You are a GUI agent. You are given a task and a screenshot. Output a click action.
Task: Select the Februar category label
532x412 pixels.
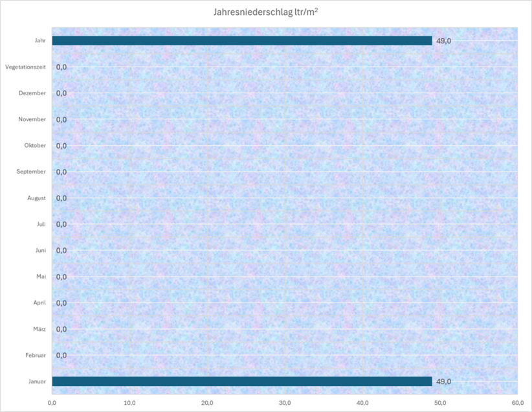(34, 356)
